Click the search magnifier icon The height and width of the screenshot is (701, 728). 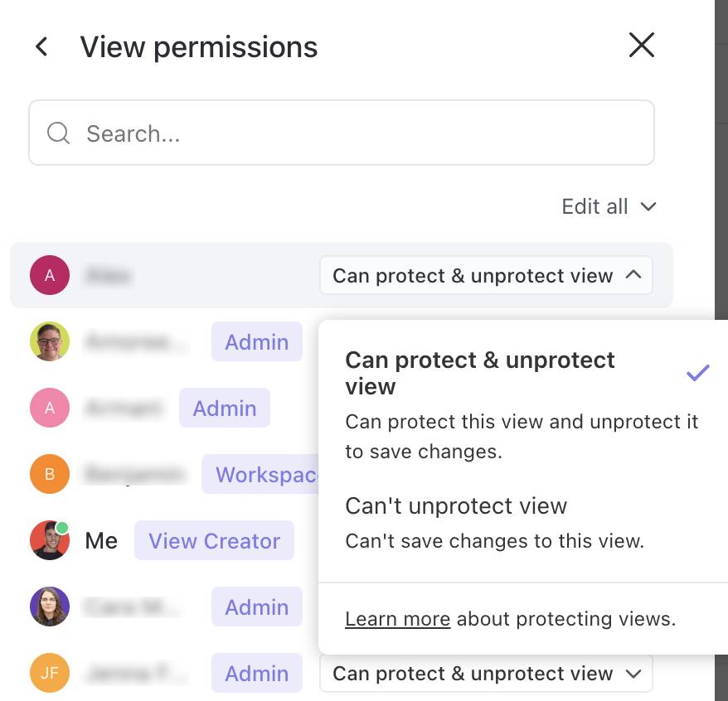57,133
